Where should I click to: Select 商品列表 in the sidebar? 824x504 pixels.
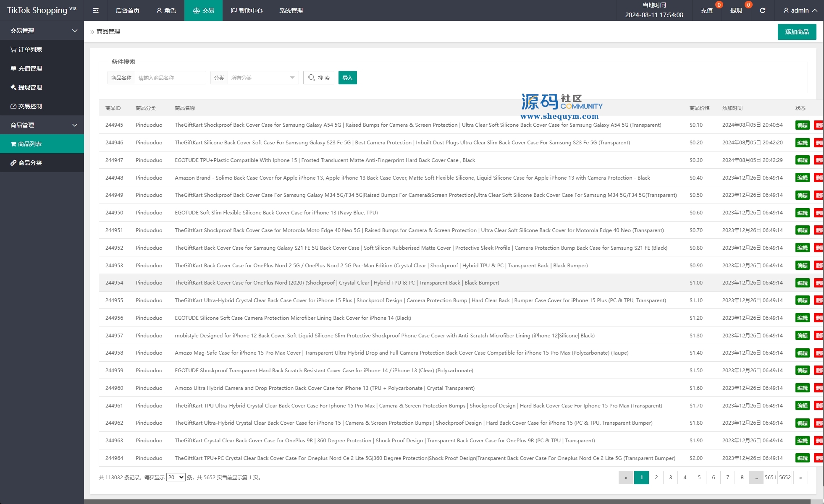[x=42, y=144]
